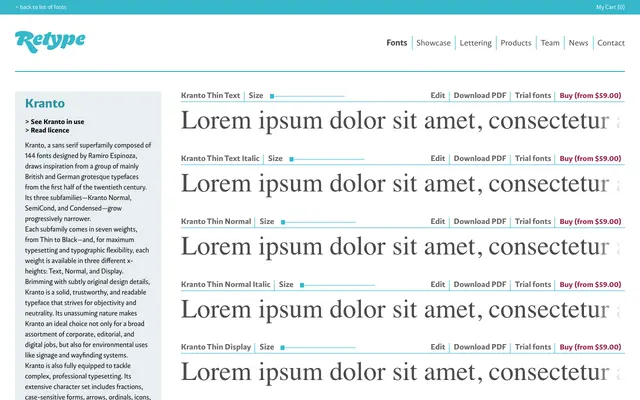This screenshot has height=400, width=640.
Task: Adjust Kranto Thin Display size slider
Action: (x=318, y=348)
